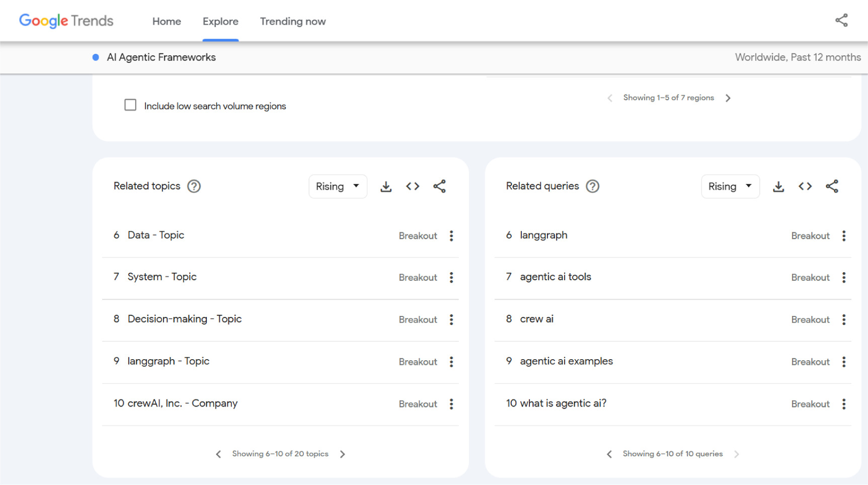Click Breakout value for langgraph query
Image resolution: width=868 pixels, height=485 pixels.
pos(810,236)
